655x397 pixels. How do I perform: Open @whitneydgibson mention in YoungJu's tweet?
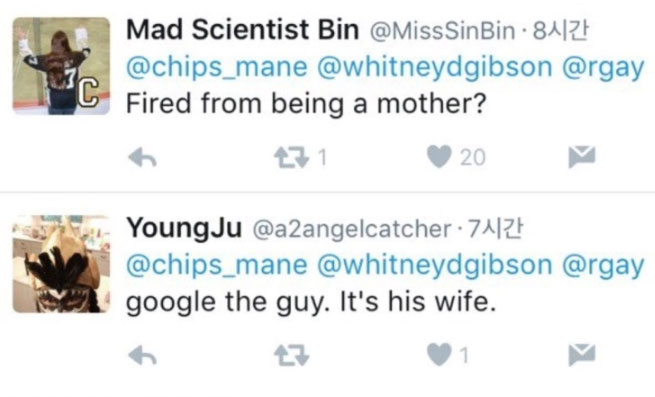[x=434, y=266]
